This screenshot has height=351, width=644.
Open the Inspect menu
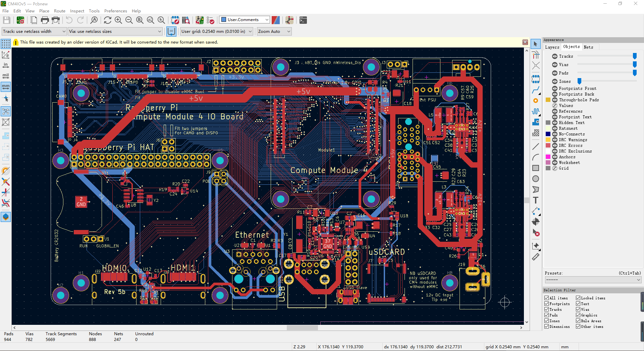coord(77,11)
